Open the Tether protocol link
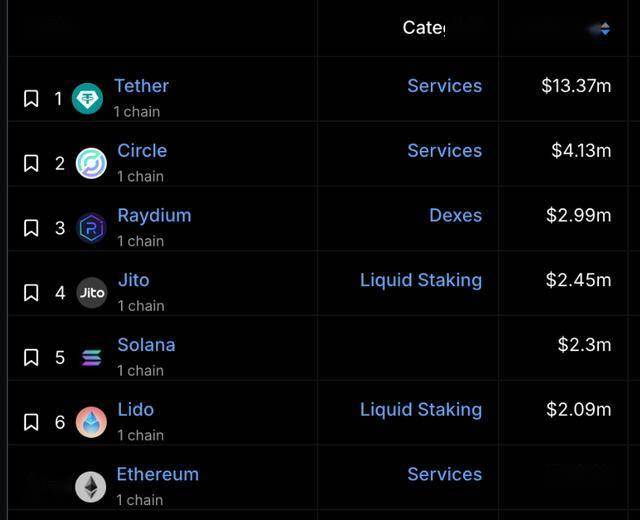The width and height of the screenshot is (640, 520). tap(141, 86)
